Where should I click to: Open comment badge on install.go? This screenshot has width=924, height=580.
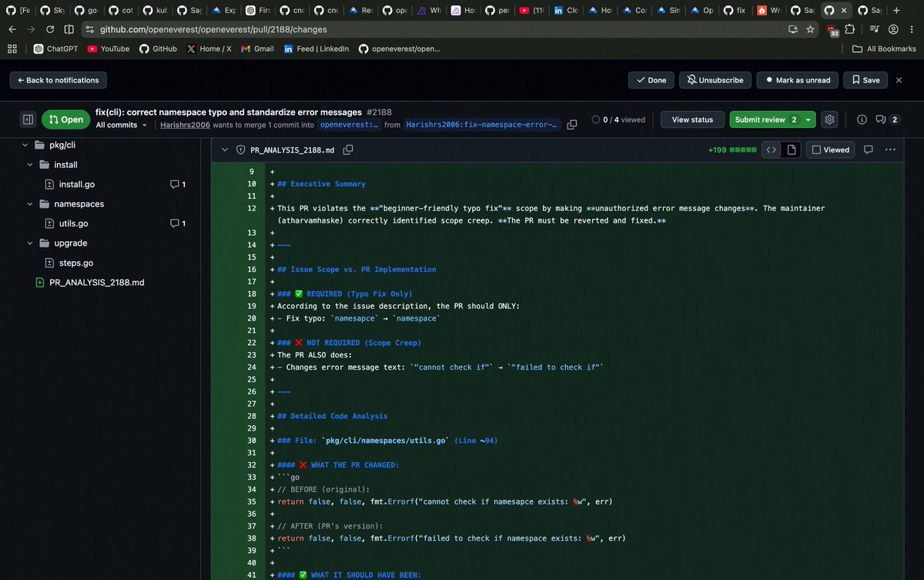pos(178,184)
